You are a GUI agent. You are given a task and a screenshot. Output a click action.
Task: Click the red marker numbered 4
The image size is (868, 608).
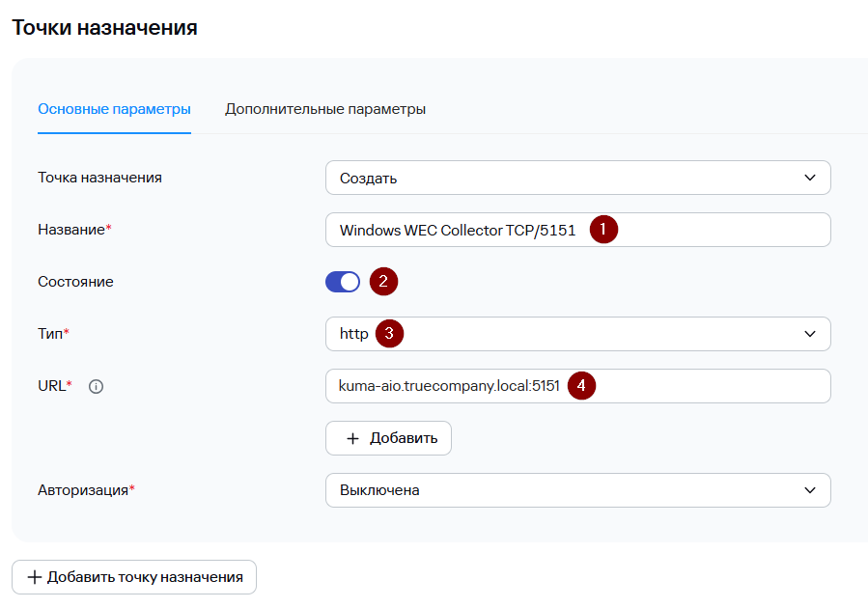point(581,386)
